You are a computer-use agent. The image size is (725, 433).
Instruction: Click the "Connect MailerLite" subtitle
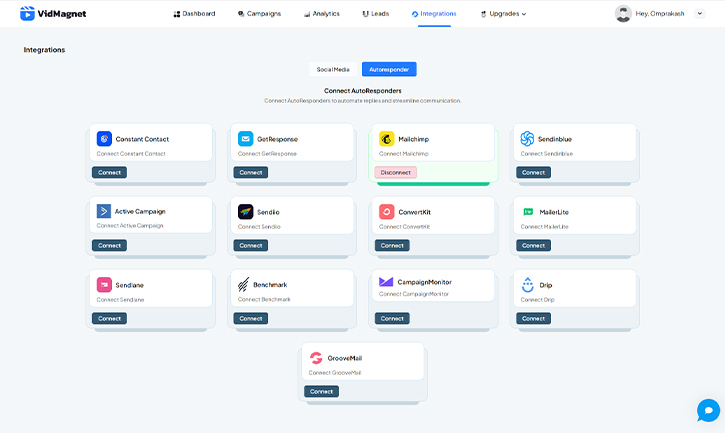point(545,227)
